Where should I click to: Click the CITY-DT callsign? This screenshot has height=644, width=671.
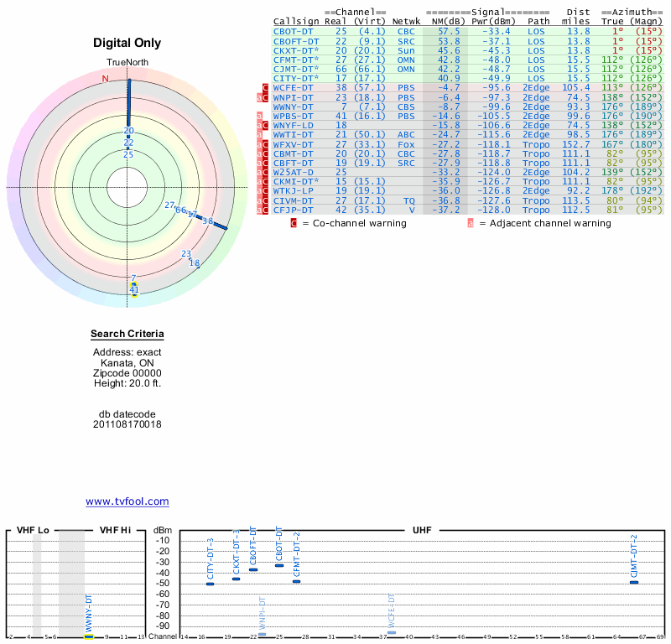point(296,78)
